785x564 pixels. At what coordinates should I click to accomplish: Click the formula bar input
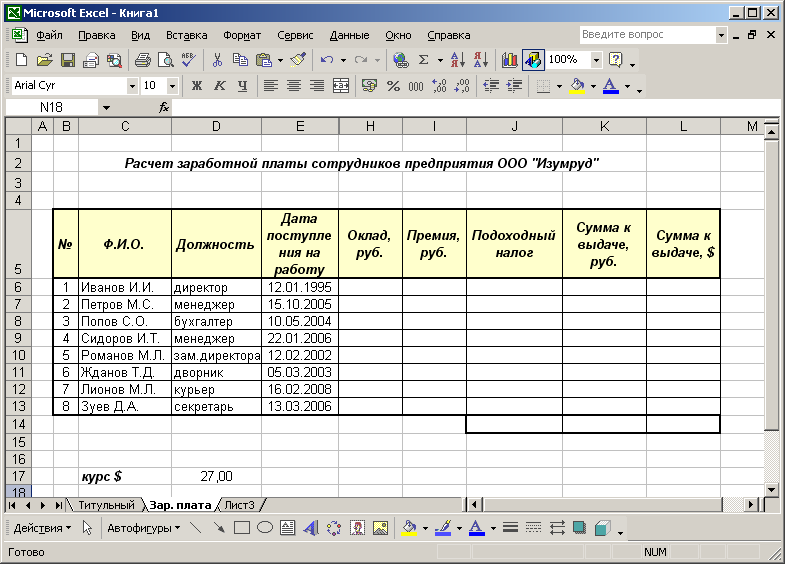475,108
